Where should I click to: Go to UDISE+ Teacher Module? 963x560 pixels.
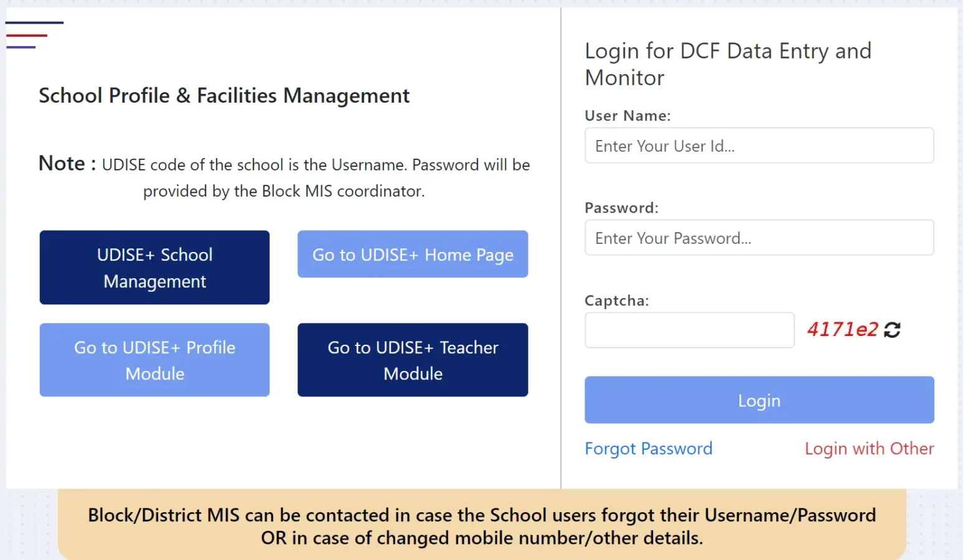pyautogui.click(x=413, y=360)
